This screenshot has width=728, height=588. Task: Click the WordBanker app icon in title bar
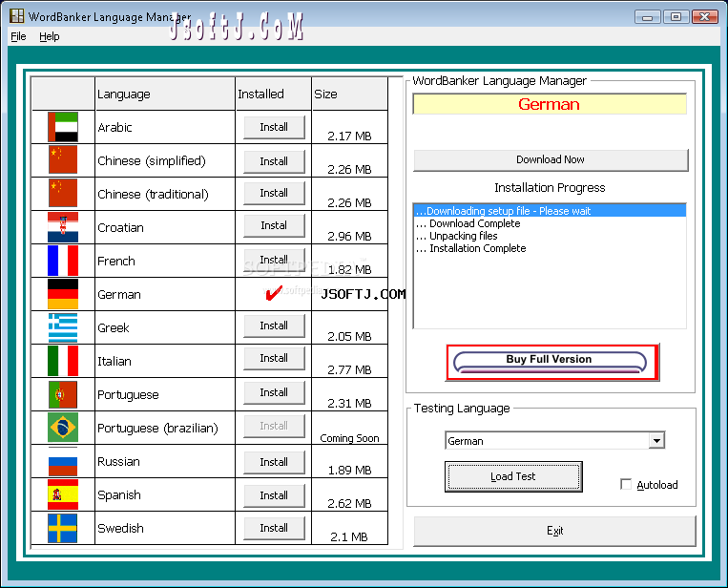[x=17, y=16]
